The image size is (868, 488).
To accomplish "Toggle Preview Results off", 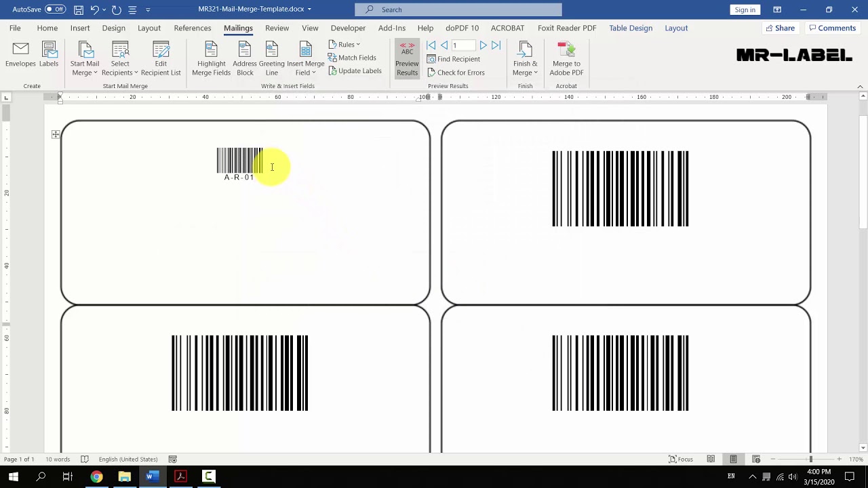I will coord(407,59).
